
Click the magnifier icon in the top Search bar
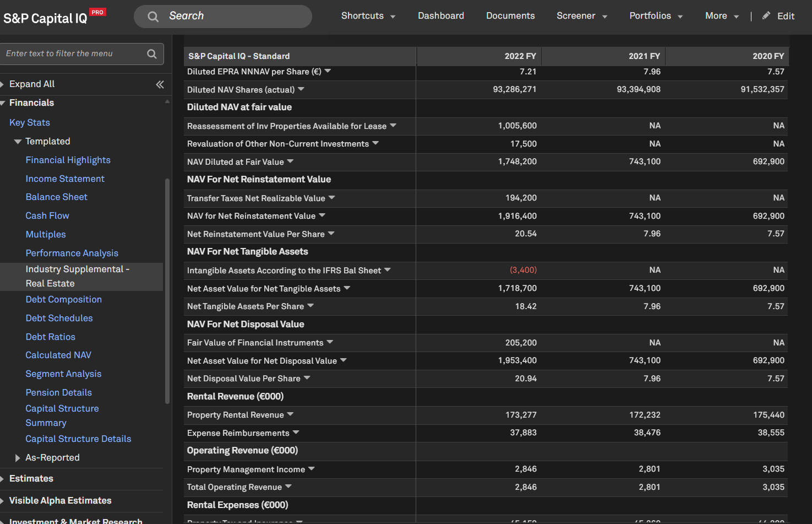click(153, 17)
